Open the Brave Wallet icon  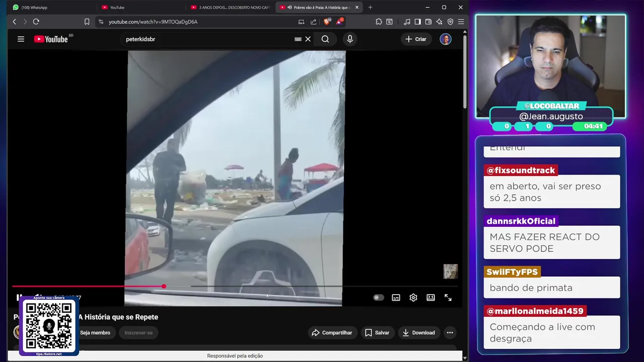click(428, 22)
